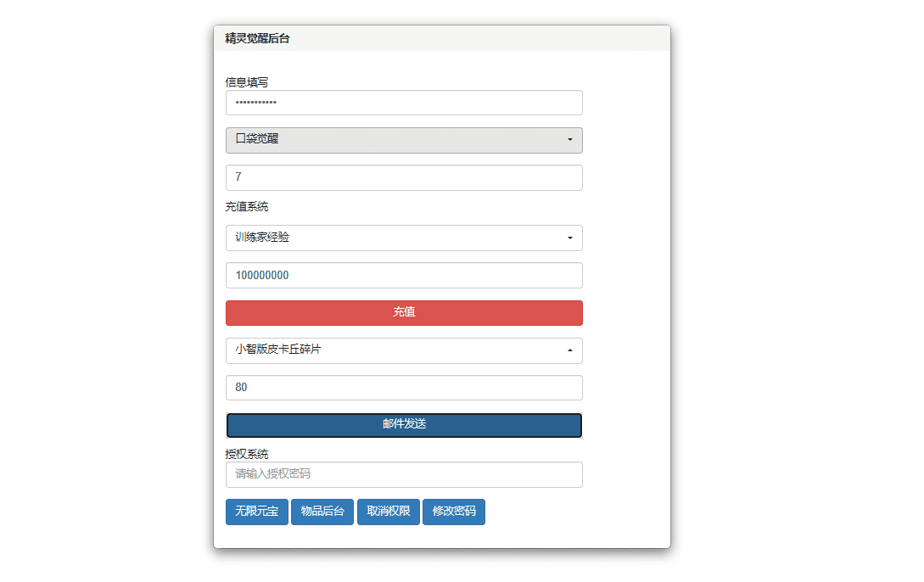Open the 小智版皮卡丘碎片 item dropdown
The height and width of the screenshot is (582, 924).
(x=404, y=350)
